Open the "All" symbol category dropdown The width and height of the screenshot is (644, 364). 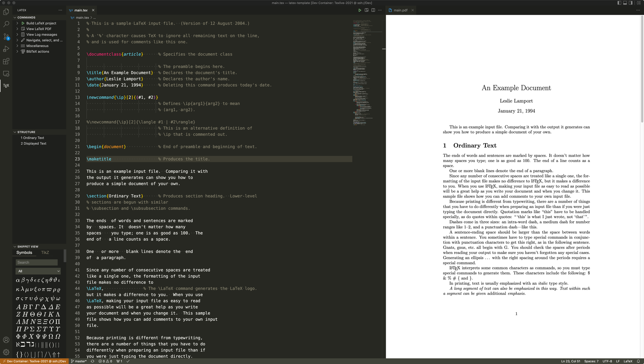click(x=38, y=271)
